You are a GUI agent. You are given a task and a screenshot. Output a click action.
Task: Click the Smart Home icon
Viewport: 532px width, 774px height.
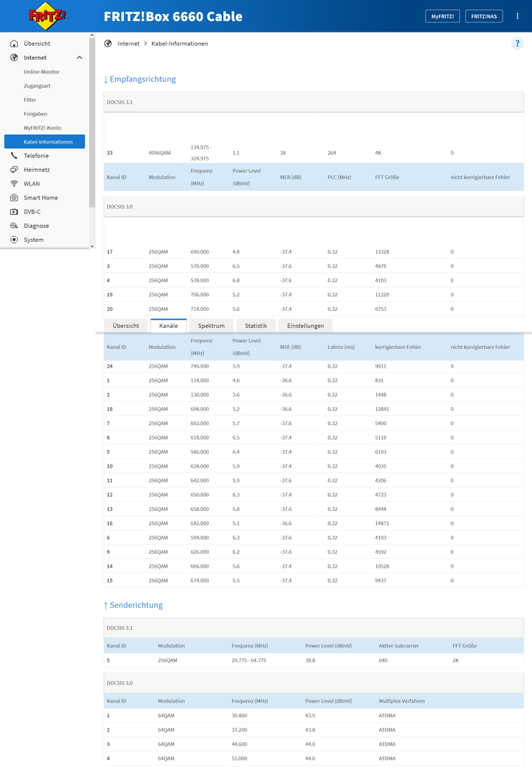14,198
